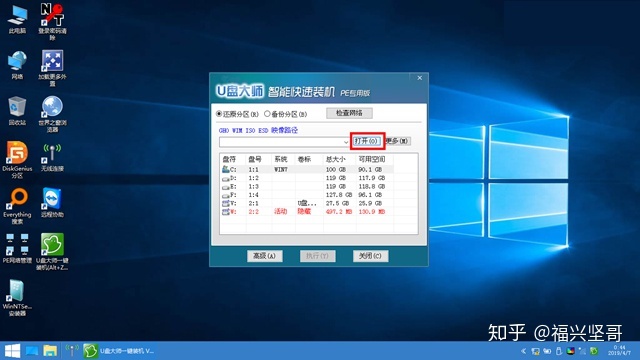640x360 pixels.
Task: Click the wireless antenna taskbar icon
Action: (x=72, y=351)
